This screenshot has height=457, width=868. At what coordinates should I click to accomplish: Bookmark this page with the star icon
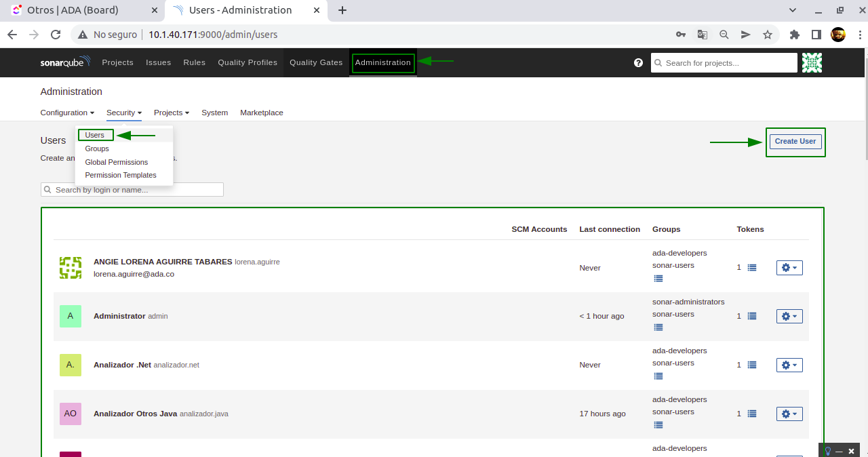(x=768, y=35)
